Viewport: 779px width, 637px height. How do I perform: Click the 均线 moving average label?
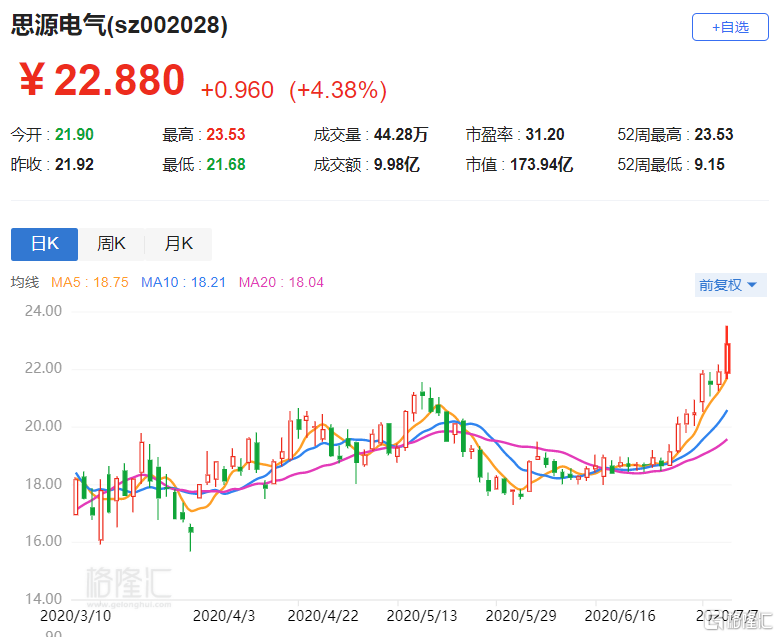(x=24, y=282)
